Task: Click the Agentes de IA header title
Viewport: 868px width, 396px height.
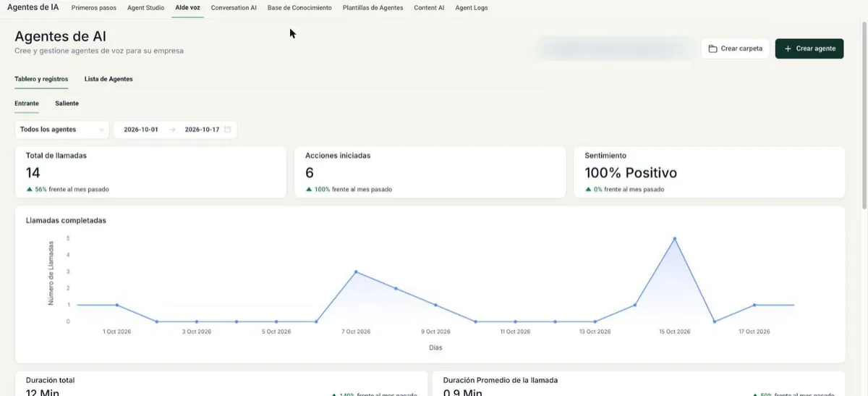Action: click(x=33, y=7)
